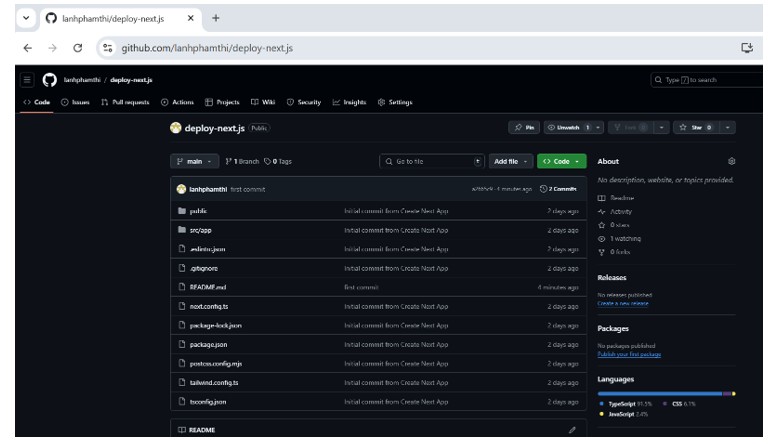Open the src/app folder

(200, 230)
